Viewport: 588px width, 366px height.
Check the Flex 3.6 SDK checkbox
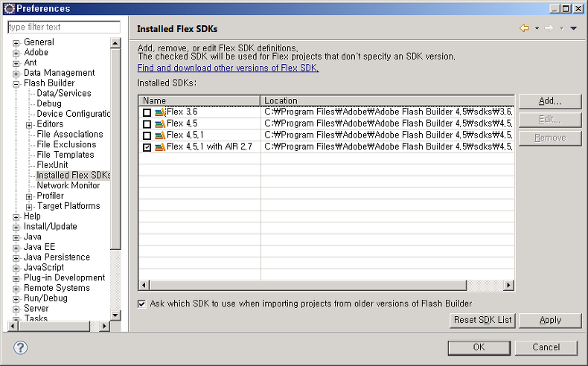[147, 112]
